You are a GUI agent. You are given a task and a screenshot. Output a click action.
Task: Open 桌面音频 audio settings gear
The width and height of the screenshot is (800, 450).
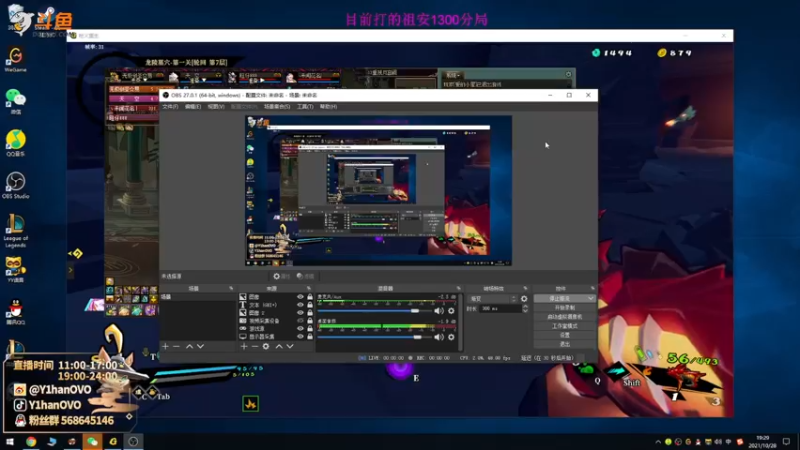(x=451, y=337)
